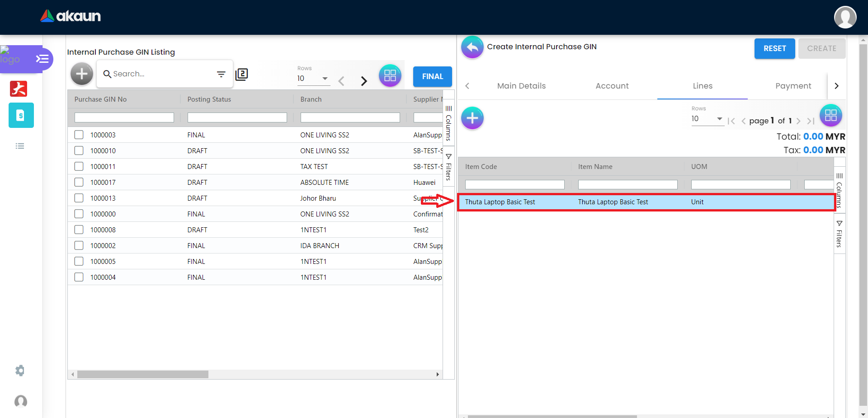Select the checkbox for GIN 1000017
The width and height of the screenshot is (868, 418).
[79, 182]
